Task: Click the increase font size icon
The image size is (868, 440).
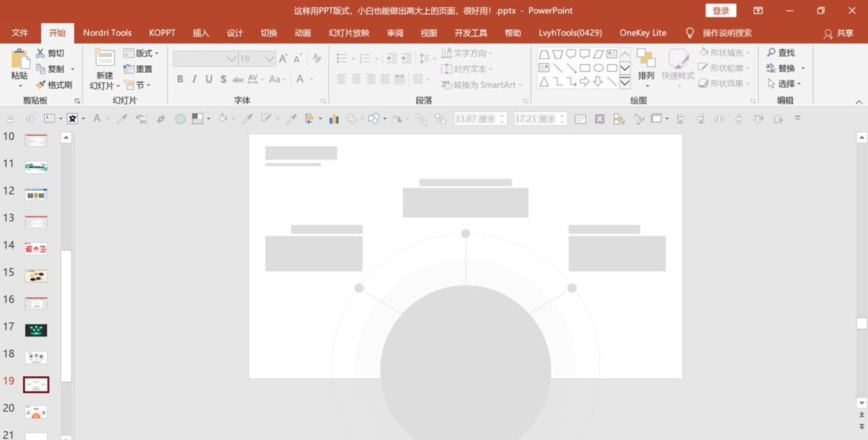Action: (x=283, y=59)
